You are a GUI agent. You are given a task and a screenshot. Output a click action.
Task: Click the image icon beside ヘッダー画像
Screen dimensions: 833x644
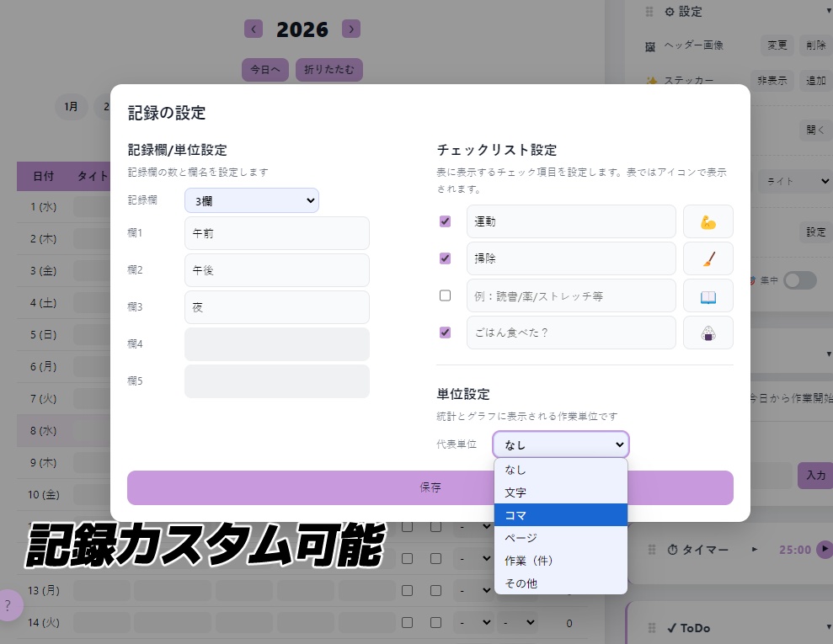pyautogui.click(x=649, y=46)
